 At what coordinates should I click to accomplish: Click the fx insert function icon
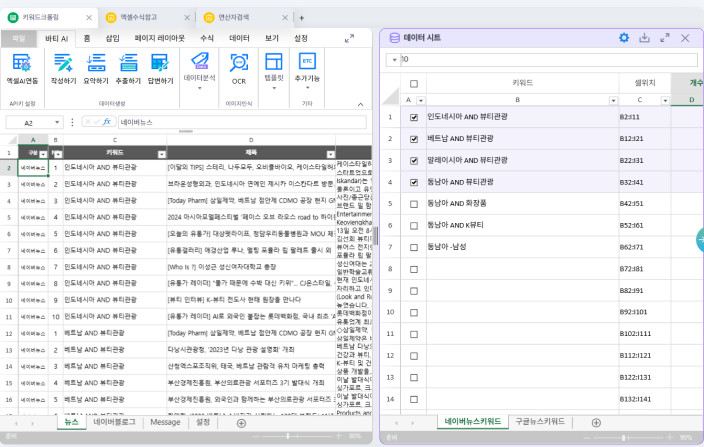pos(107,122)
